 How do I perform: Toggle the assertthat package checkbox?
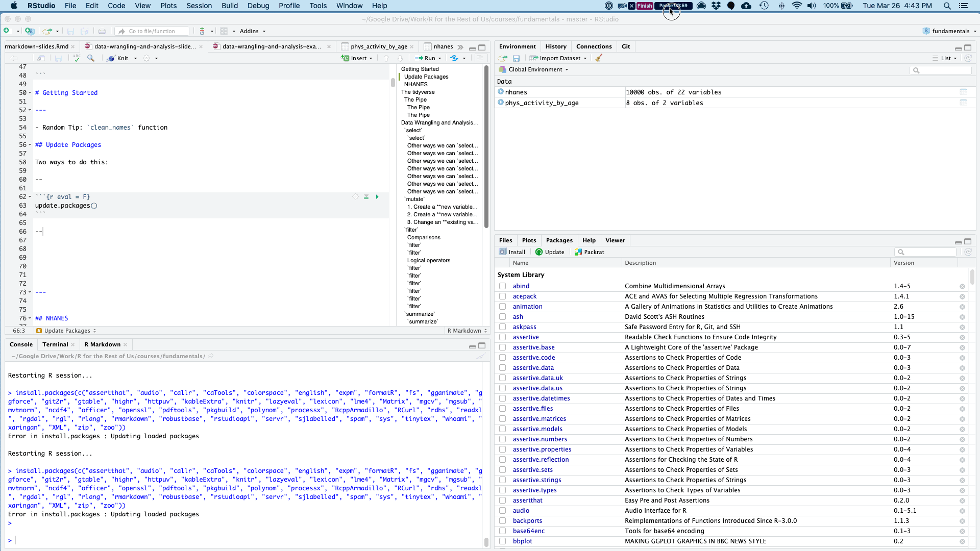click(503, 500)
